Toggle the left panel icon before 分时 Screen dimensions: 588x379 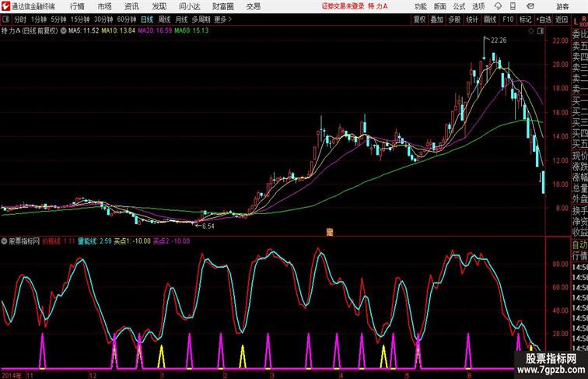point(5,19)
